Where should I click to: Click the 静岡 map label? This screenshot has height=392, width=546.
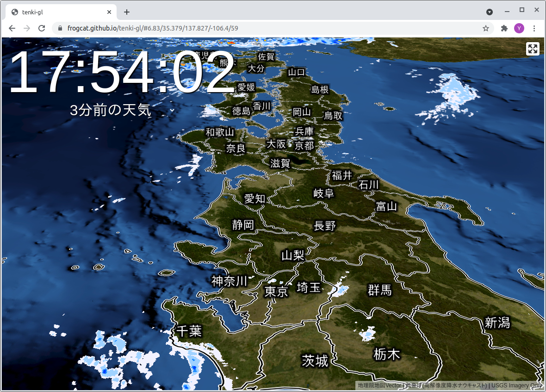coord(243,224)
